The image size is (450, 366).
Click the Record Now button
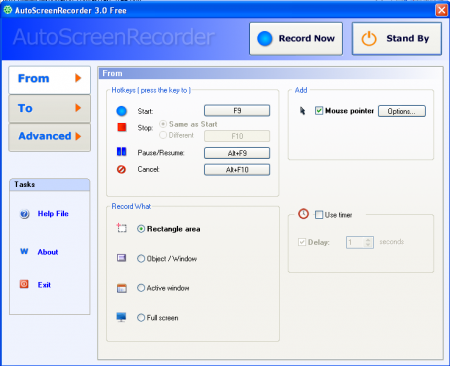point(296,39)
